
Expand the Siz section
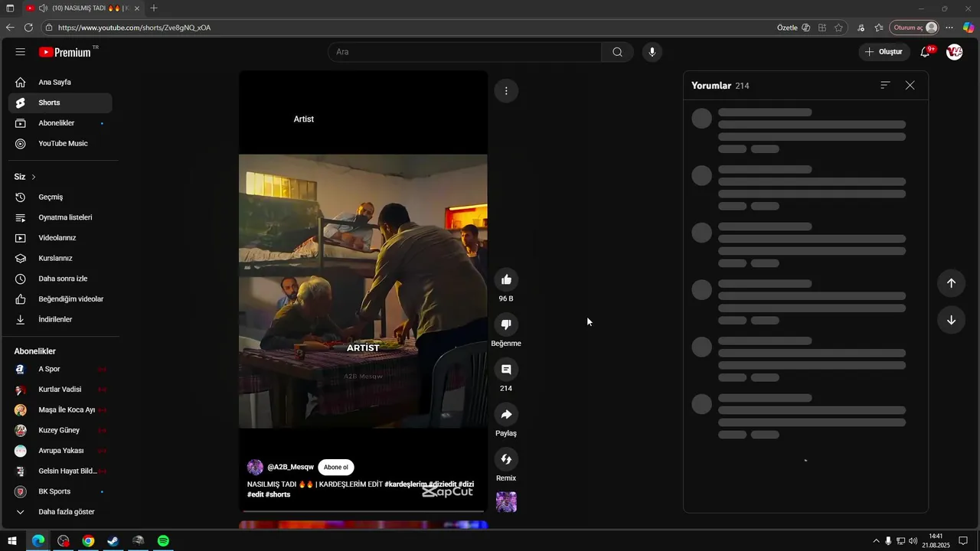(x=25, y=177)
